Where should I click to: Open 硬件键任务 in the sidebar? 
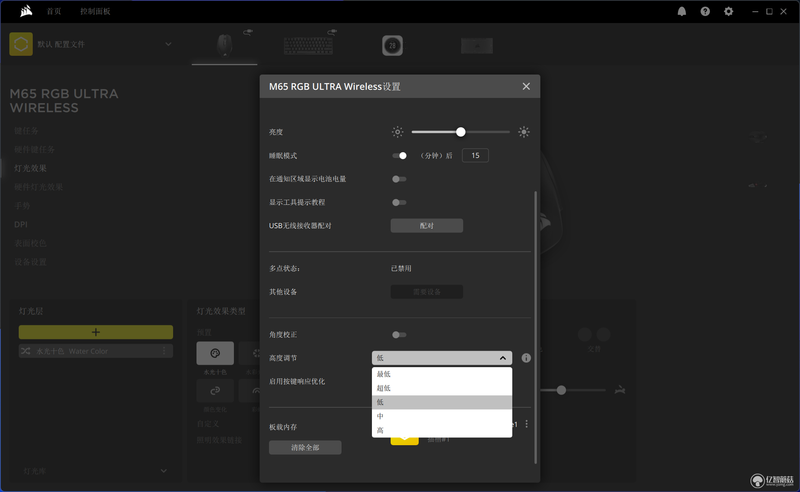click(x=34, y=150)
